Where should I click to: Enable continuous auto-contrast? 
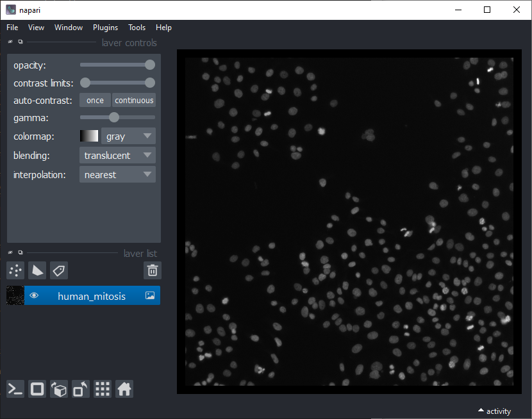(134, 101)
